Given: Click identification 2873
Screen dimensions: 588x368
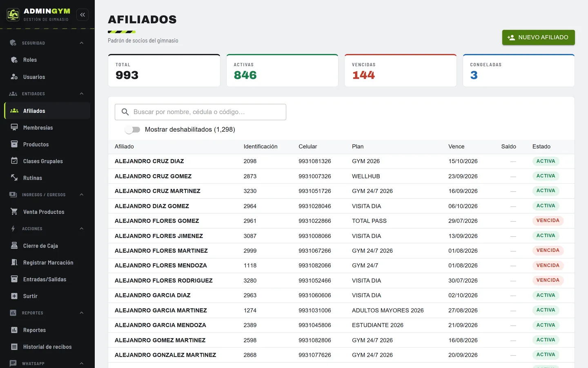Looking at the screenshot, I should pyautogui.click(x=250, y=176).
